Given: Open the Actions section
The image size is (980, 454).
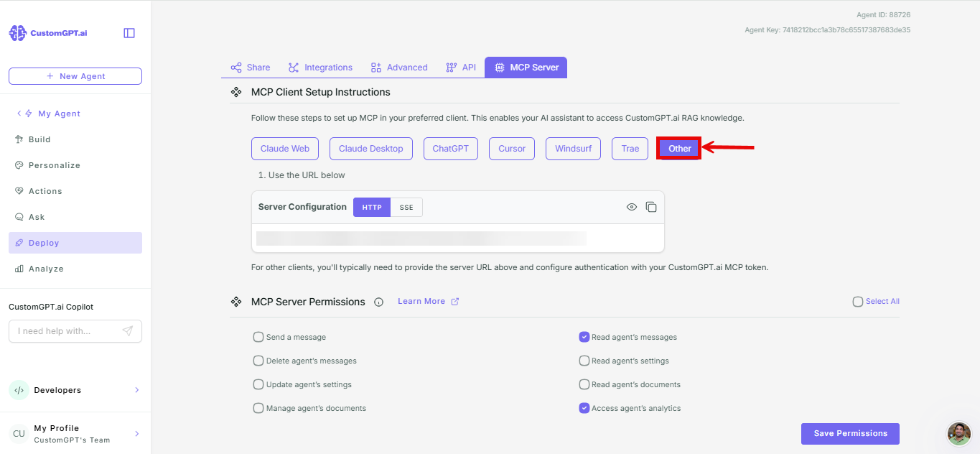Looking at the screenshot, I should (75, 191).
